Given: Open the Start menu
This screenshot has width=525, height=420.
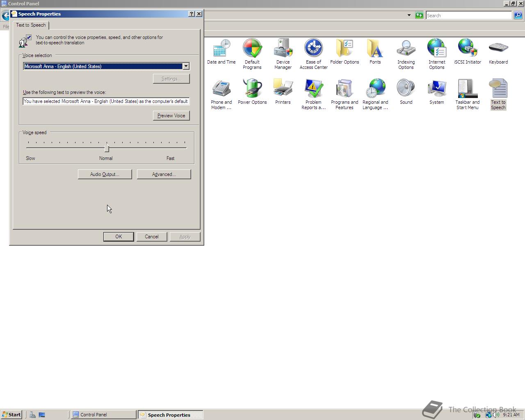Looking at the screenshot, I should click(x=11, y=415).
